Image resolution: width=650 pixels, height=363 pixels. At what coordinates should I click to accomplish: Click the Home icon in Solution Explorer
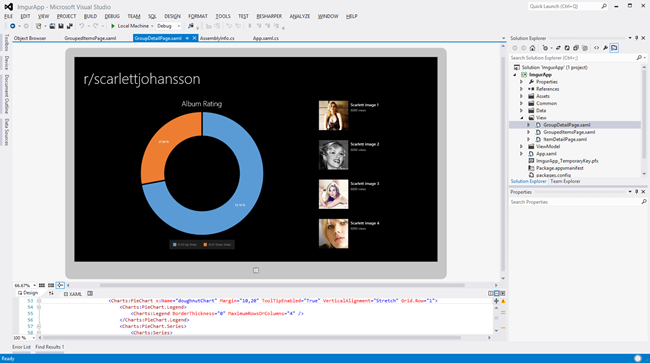pyautogui.click(x=533, y=48)
